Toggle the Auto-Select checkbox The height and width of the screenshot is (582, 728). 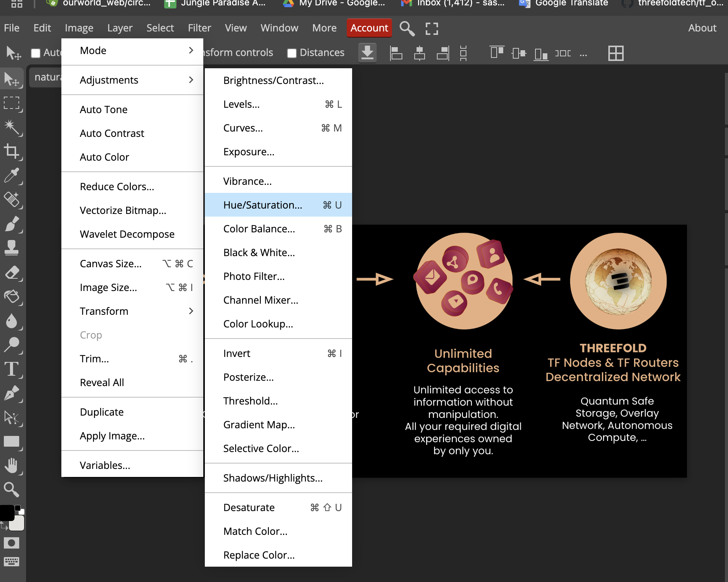(36, 53)
